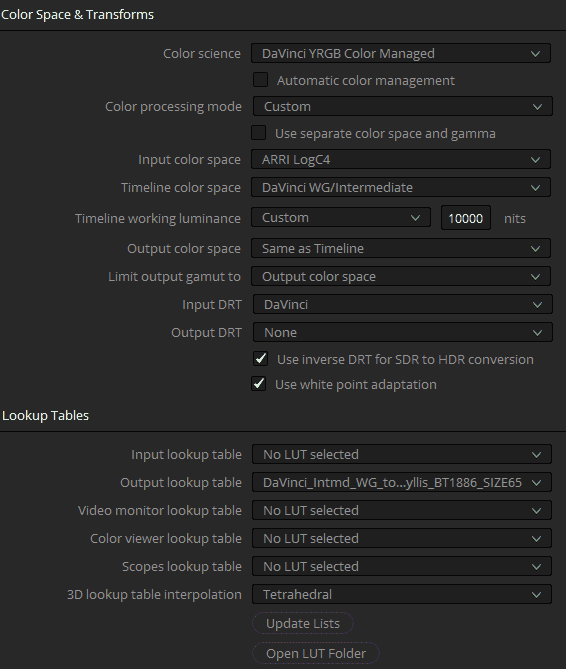Click the Output DRT label
The height and width of the screenshot is (669, 566).
(206, 332)
